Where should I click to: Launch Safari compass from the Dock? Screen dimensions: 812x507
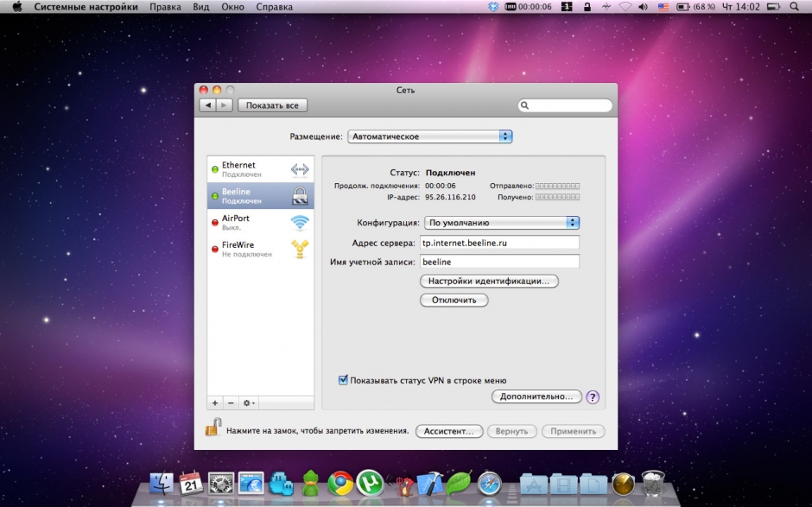click(489, 484)
